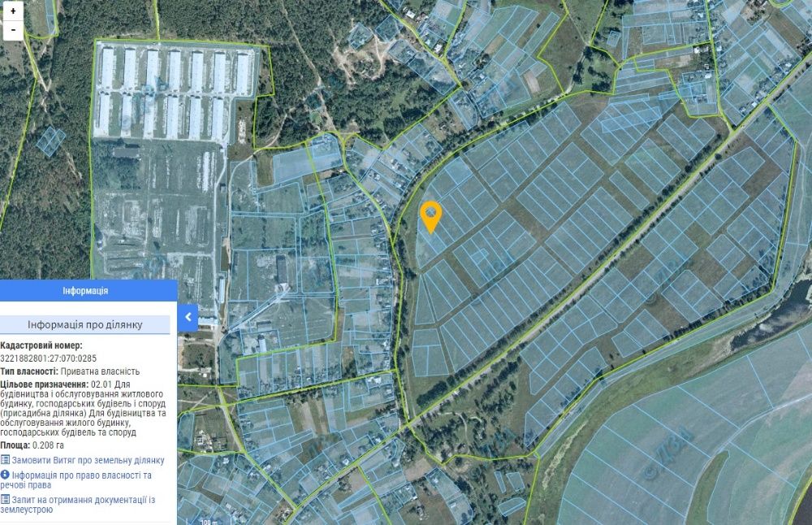The image size is (812, 525).
Task: Select the Кадастровий номер label
Action: [41, 345]
